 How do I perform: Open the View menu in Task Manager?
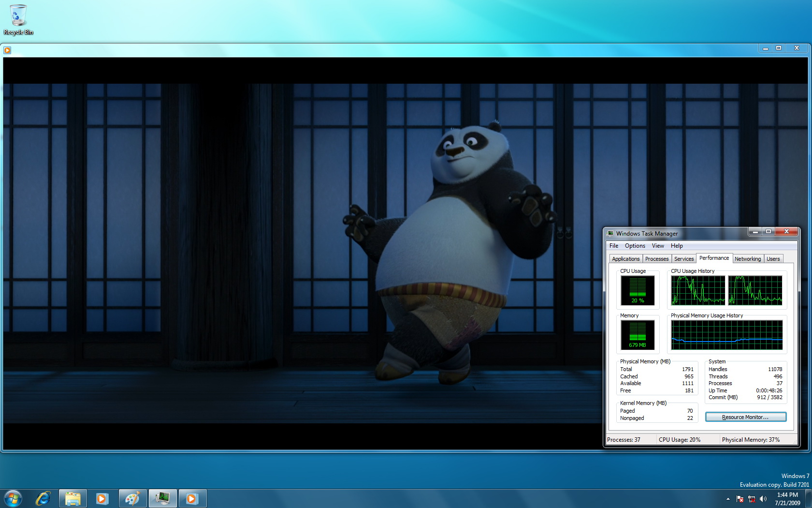coord(658,246)
